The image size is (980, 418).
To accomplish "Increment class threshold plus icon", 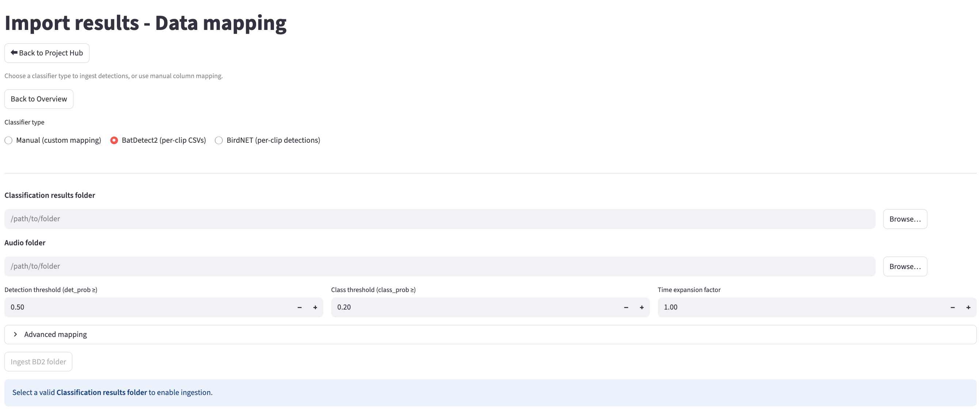I will (641, 307).
